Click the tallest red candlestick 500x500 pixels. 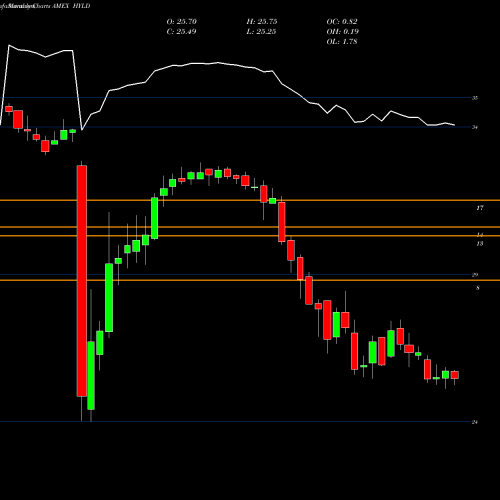82,281
